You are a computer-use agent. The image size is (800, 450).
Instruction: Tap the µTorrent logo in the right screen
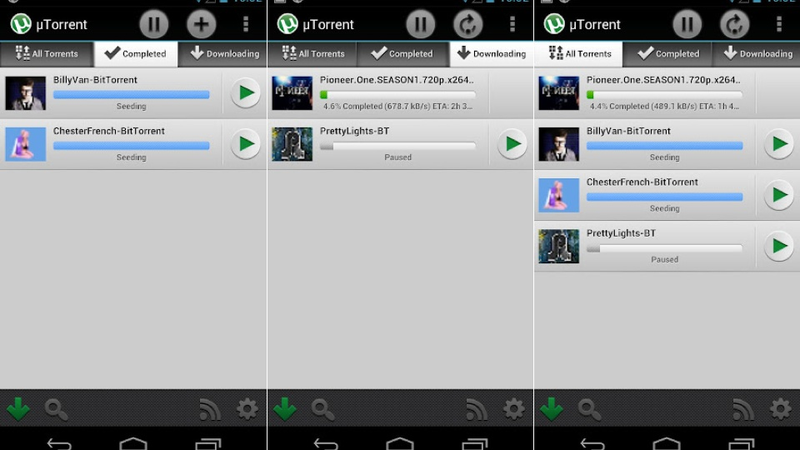coord(555,24)
